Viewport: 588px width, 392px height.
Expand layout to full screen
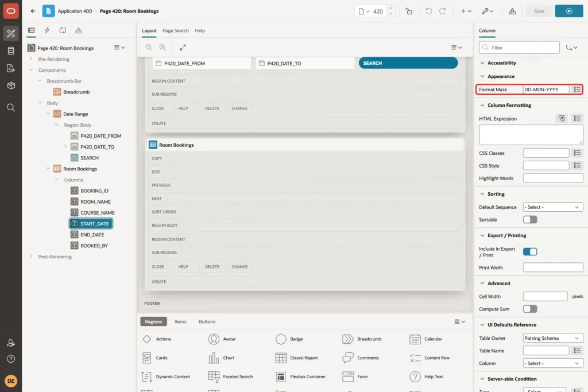183,48
